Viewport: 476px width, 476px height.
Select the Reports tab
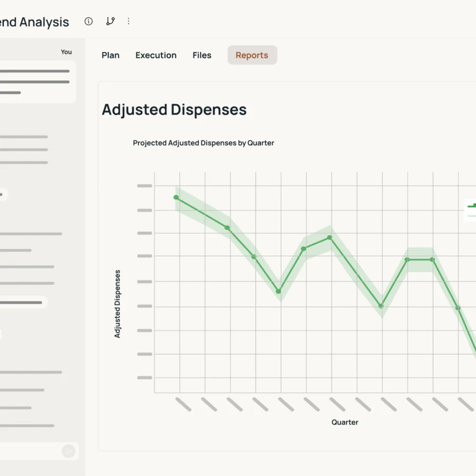tap(252, 55)
